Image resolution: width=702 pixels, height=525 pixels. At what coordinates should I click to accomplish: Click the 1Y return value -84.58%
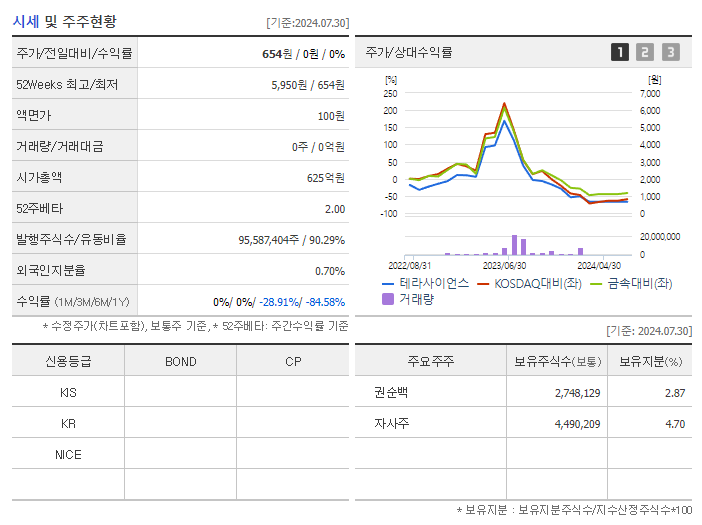click(325, 302)
